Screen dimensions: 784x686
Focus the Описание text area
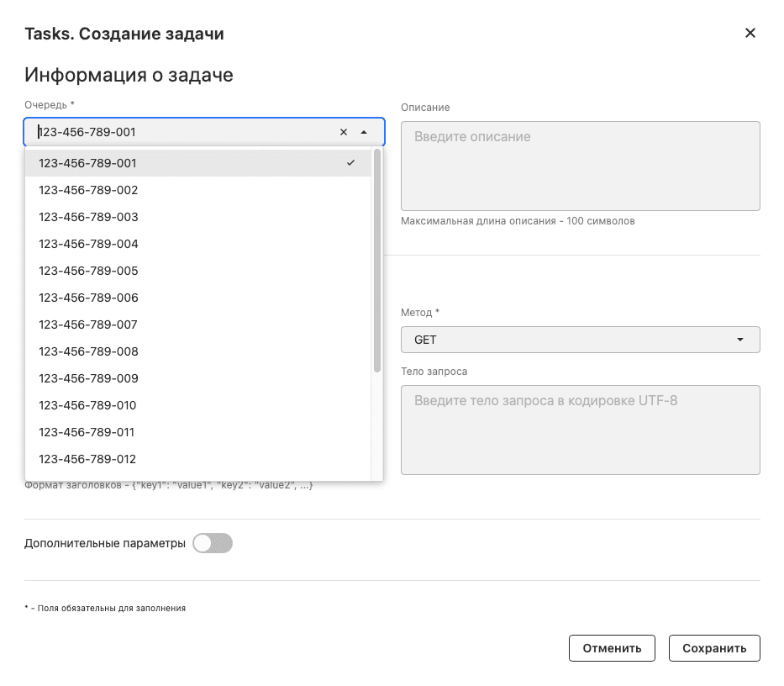coord(580,166)
